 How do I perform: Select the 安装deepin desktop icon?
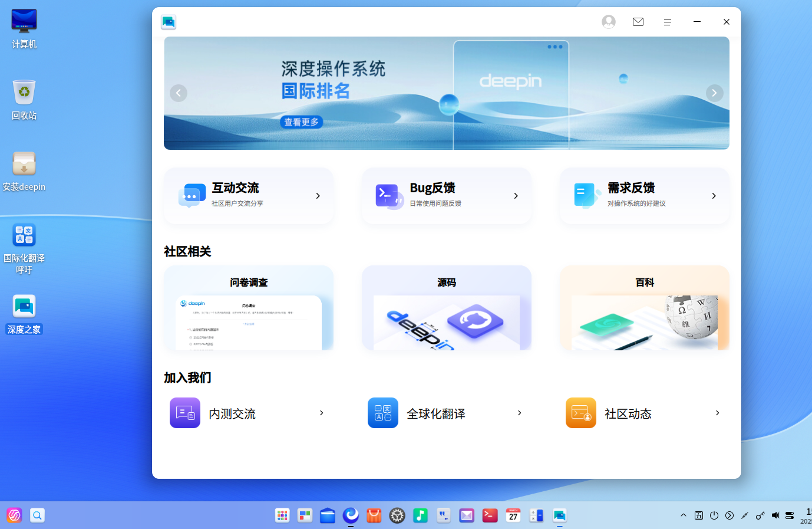[24, 172]
